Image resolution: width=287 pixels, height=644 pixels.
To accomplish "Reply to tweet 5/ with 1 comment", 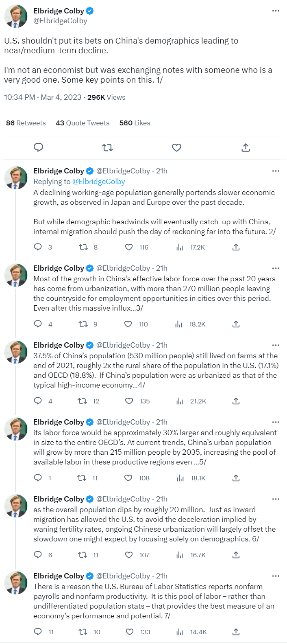I will pos(38,478).
